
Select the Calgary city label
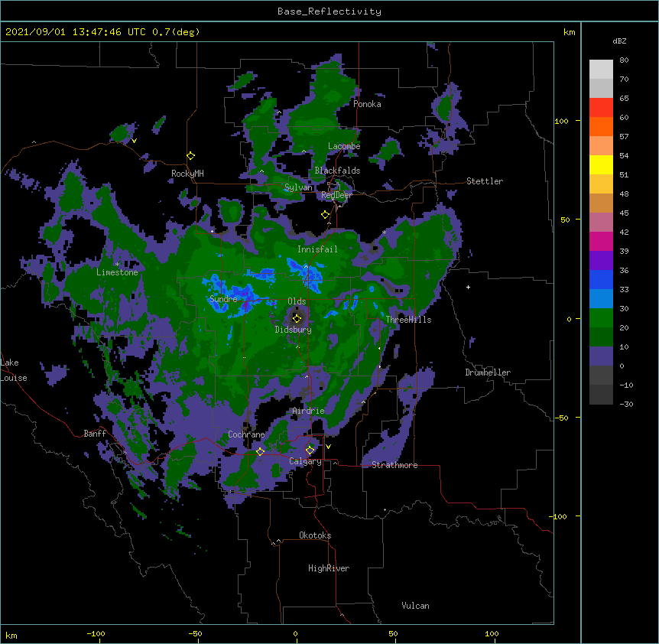(306, 461)
